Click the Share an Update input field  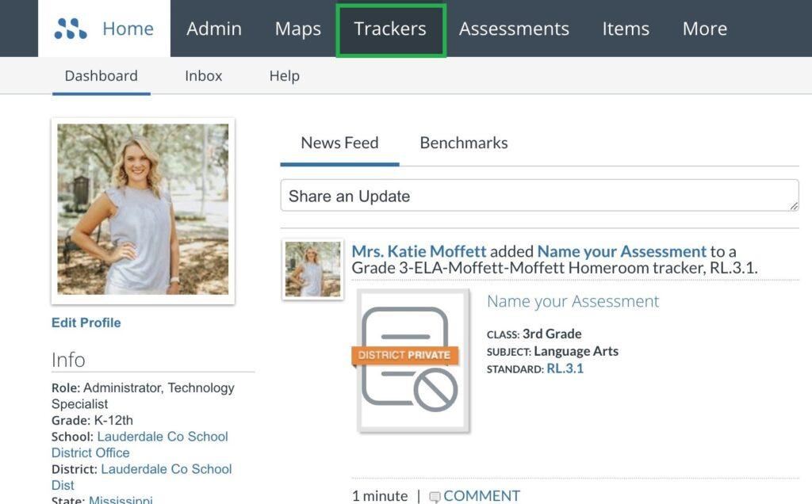pos(539,196)
